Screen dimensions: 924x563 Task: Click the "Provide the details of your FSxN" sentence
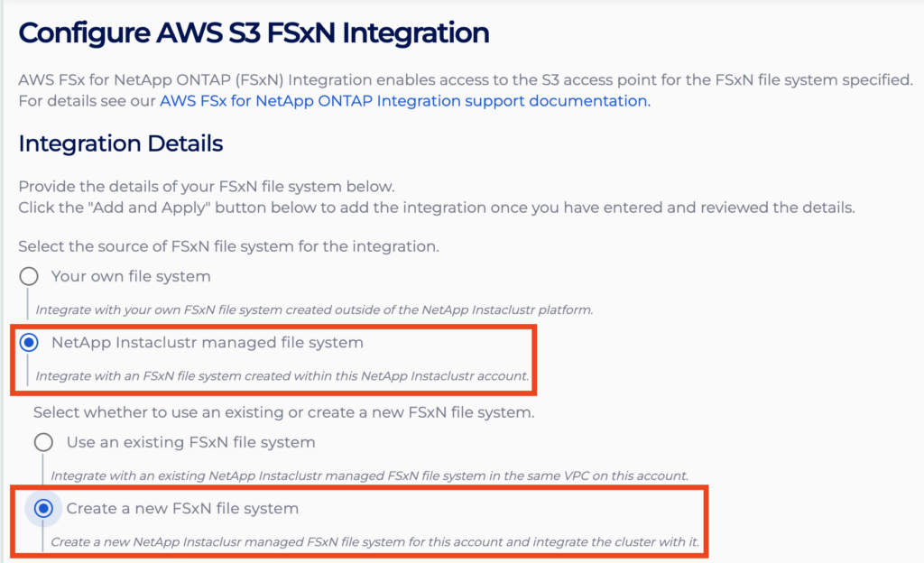tap(207, 187)
